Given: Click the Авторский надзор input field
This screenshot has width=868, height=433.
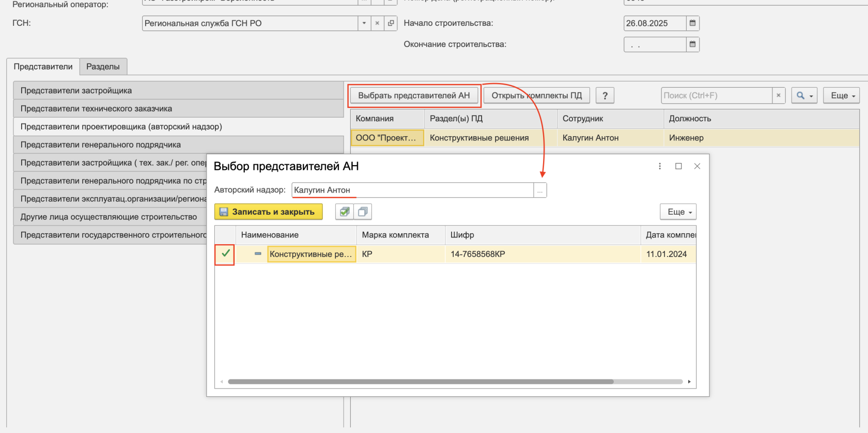Looking at the screenshot, I should click(x=412, y=190).
